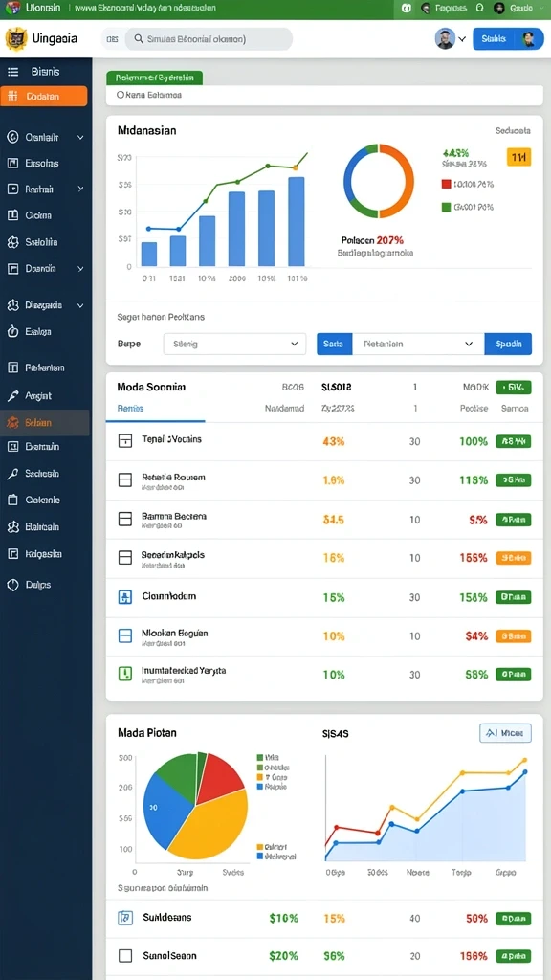551x980 pixels.
Task: Switch to the Remes tab
Action: point(130,408)
